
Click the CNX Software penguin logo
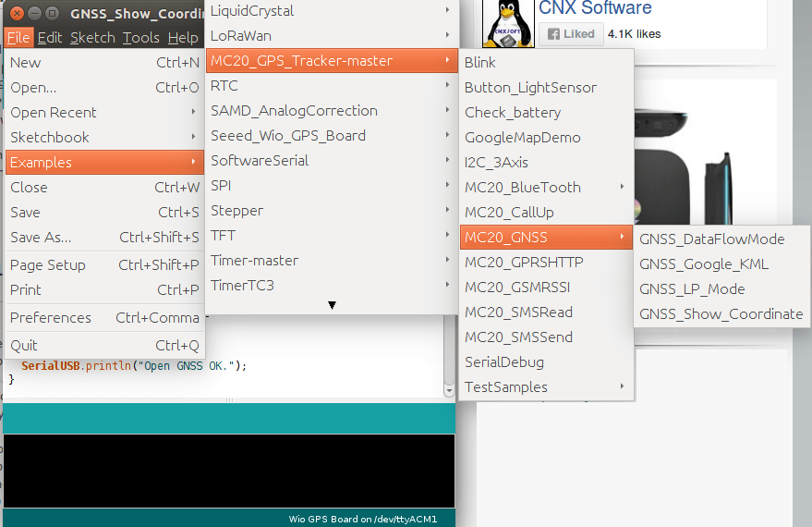pyautogui.click(x=508, y=23)
